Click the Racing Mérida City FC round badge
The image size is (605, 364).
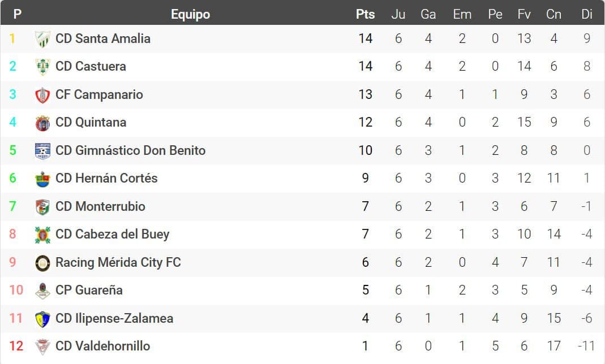tap(42, 263)
